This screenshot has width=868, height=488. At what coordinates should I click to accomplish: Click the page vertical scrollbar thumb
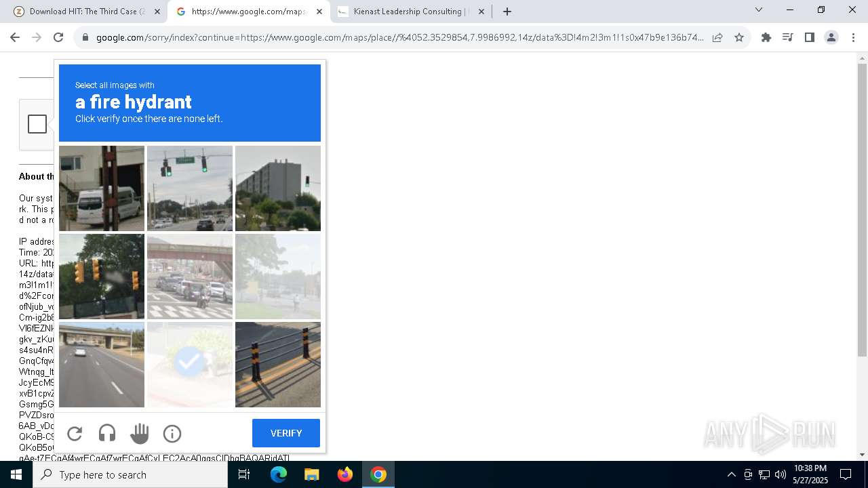(862, 210)
